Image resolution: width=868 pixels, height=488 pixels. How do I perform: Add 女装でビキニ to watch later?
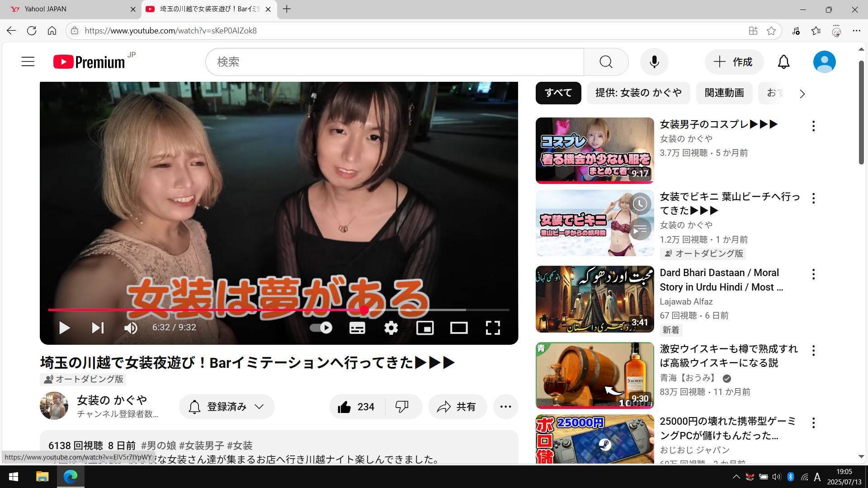pos(640,204)
